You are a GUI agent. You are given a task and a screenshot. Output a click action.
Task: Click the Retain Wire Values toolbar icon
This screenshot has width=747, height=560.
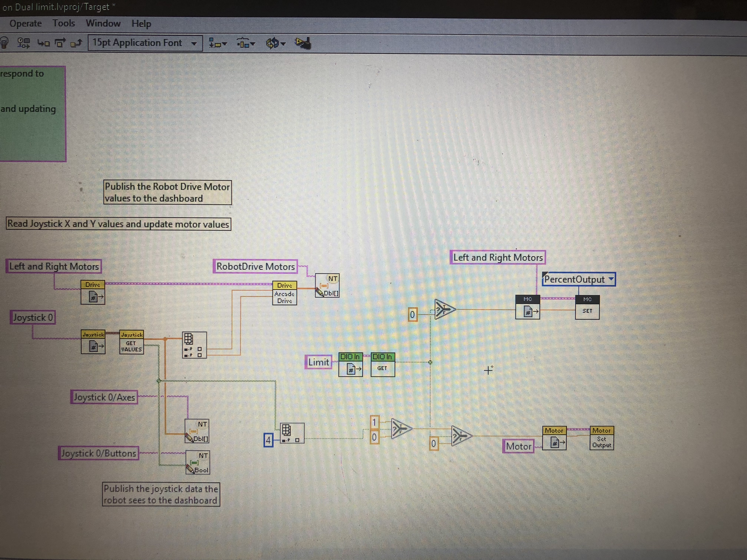(x=24, y=43)
